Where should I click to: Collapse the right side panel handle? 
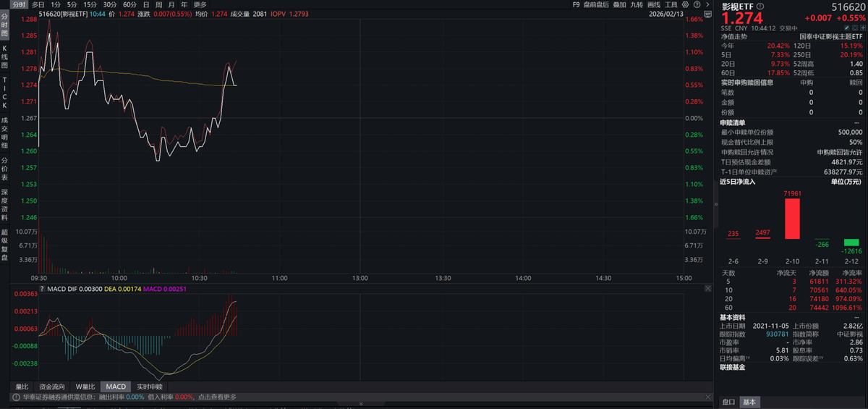coord(716,204)
